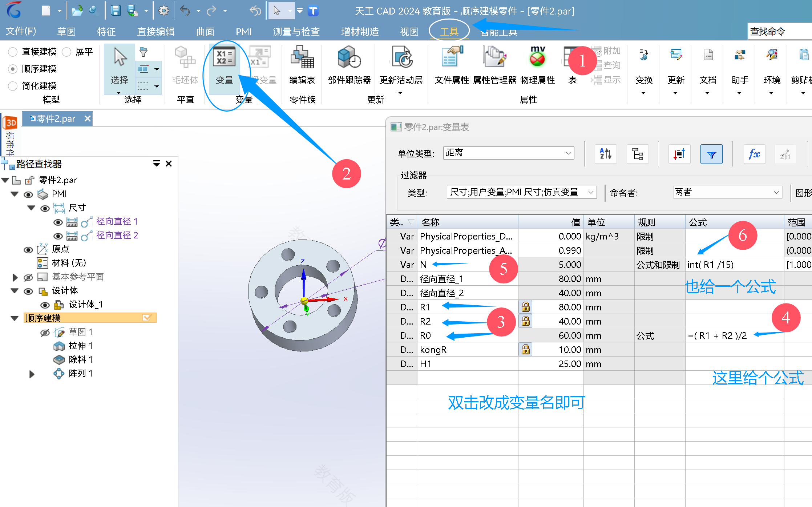812x507 pixels.
Task: Select 拉伸 1 feature in tree
Action: [x=80, y=346]
